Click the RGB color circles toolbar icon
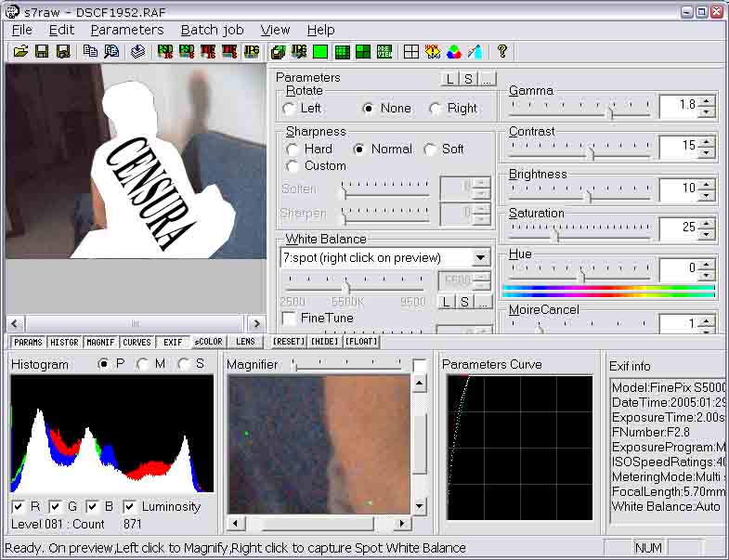This screenshot has height=560, width=729. 454,52
